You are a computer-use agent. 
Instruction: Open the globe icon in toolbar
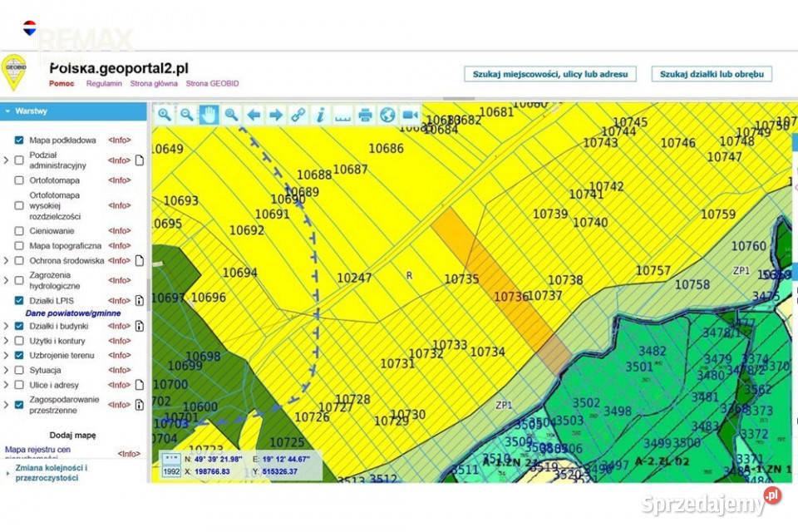click(387, 115)
